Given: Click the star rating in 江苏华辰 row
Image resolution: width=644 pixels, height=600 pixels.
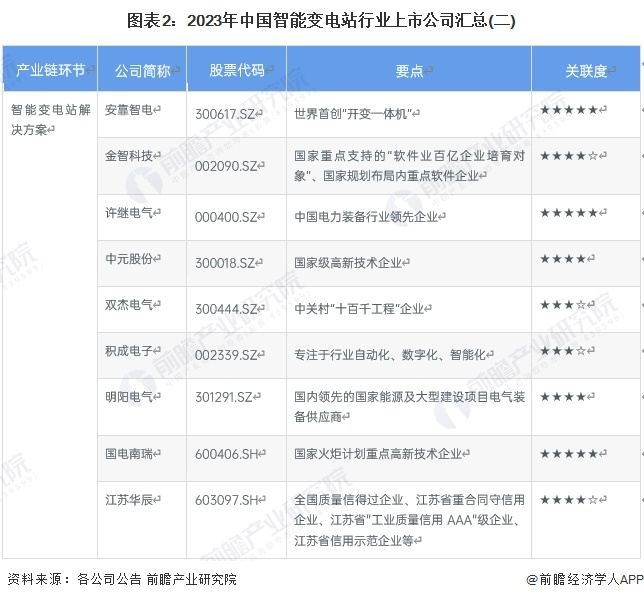Looking at the screenshot, I should (569, 500).
